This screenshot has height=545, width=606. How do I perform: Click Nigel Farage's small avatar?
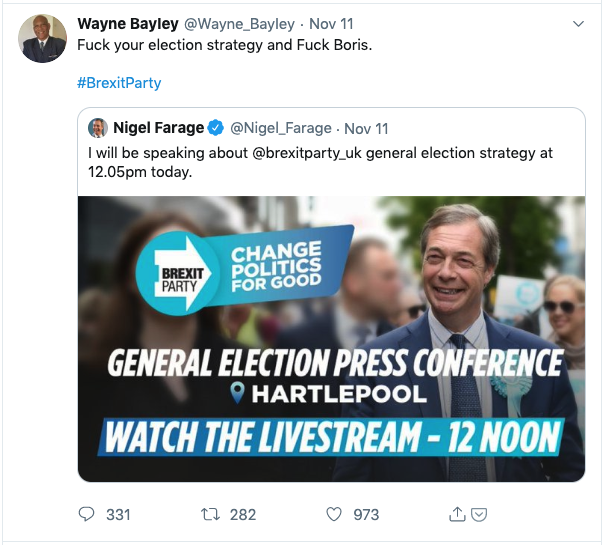[98, 128]
